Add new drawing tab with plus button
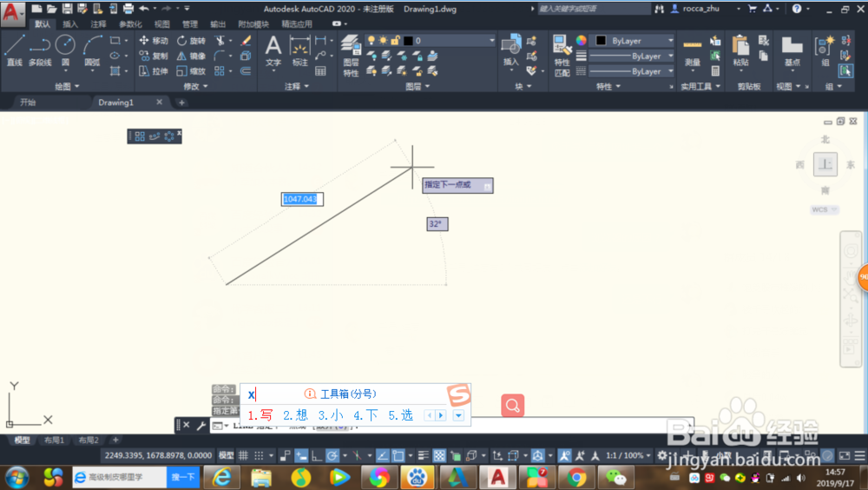 (x=181, y=103)
